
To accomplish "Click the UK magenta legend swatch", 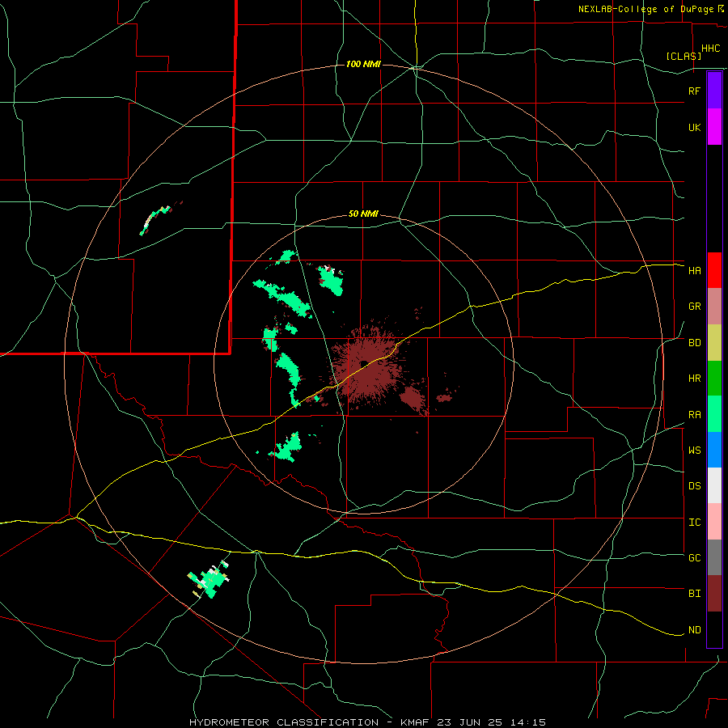I will pos(714,127).
